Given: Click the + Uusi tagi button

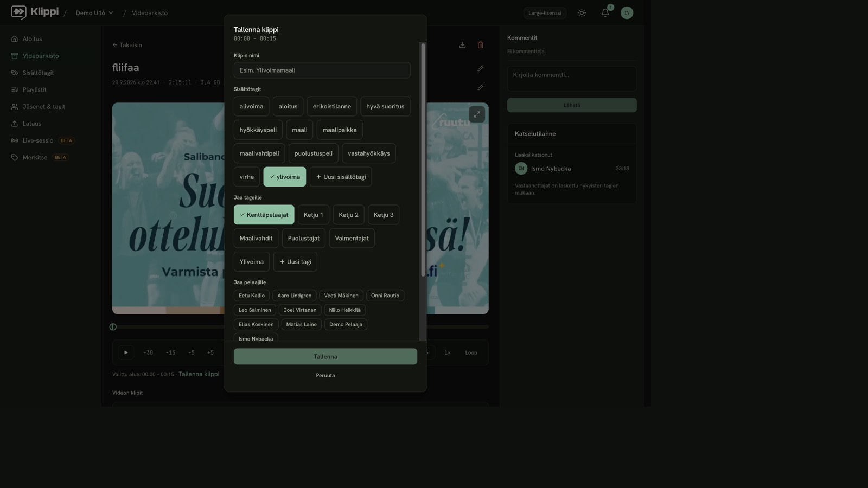Looking at the screenshot, I should [295, 262].
